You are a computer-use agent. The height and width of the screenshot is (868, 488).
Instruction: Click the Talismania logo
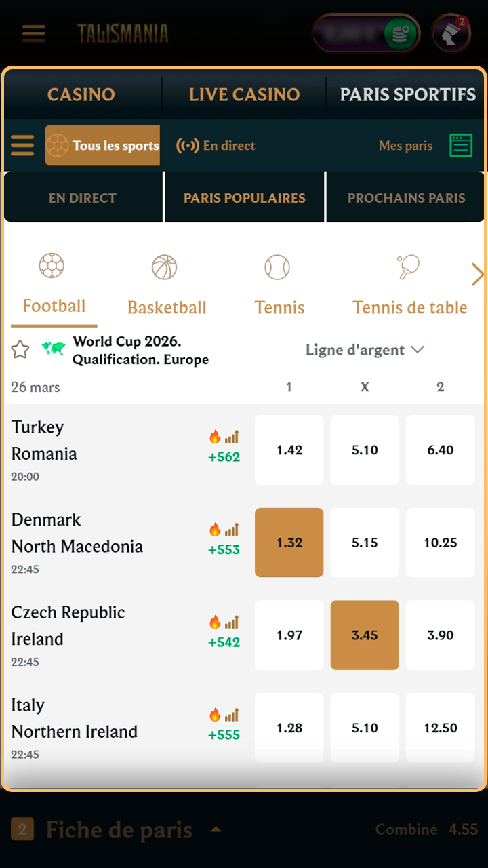(122, 33)
